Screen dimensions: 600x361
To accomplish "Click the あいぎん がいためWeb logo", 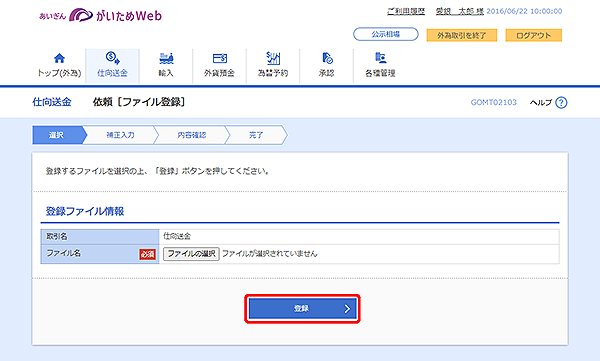I will point(100,15).
